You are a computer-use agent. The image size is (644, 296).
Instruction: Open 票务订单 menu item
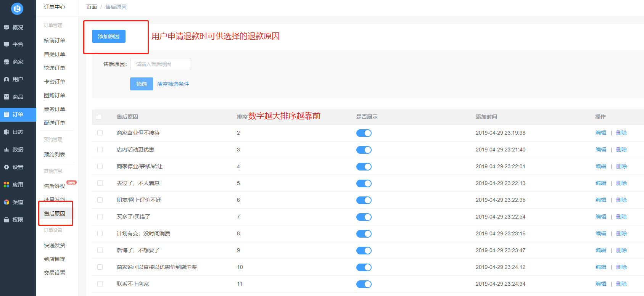click(55, 109)
